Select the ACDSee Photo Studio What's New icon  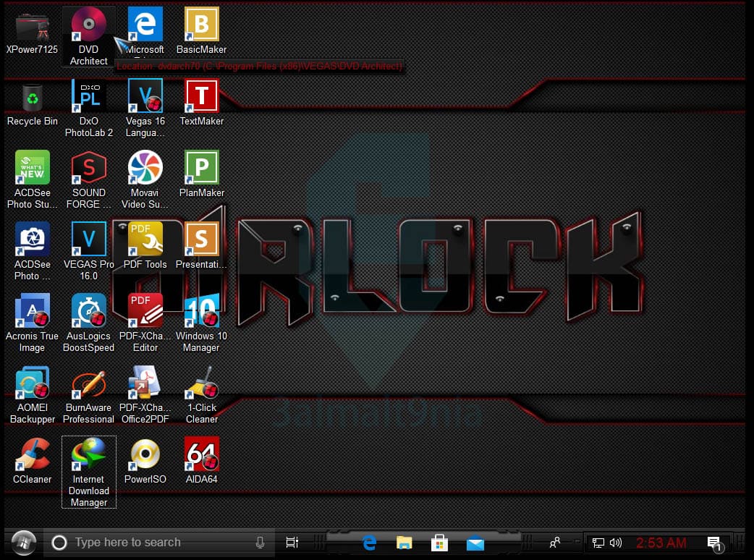pos(33,179)
